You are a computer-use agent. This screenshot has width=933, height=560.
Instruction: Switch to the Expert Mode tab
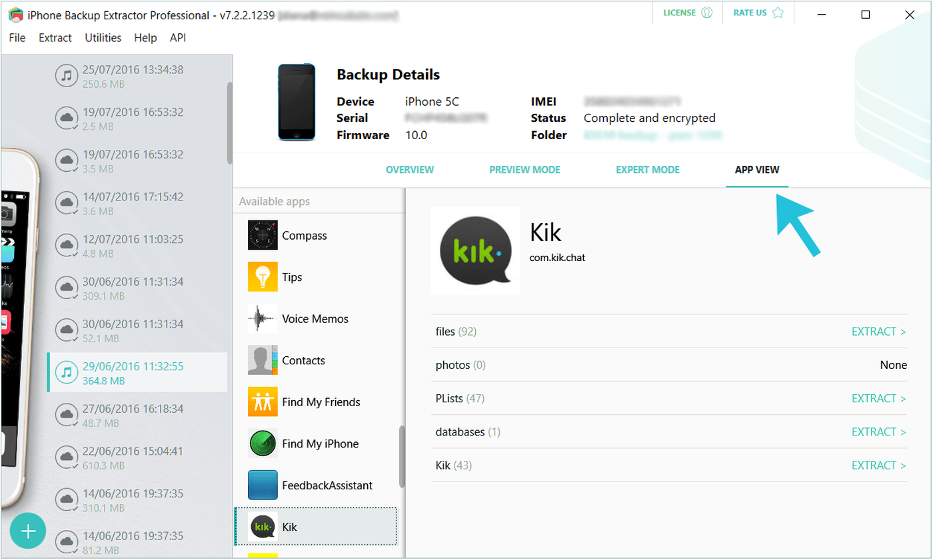[647, 170]
